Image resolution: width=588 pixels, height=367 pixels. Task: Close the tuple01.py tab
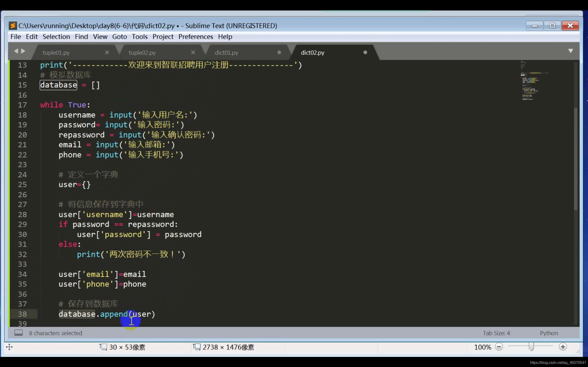tap(107, 53)
